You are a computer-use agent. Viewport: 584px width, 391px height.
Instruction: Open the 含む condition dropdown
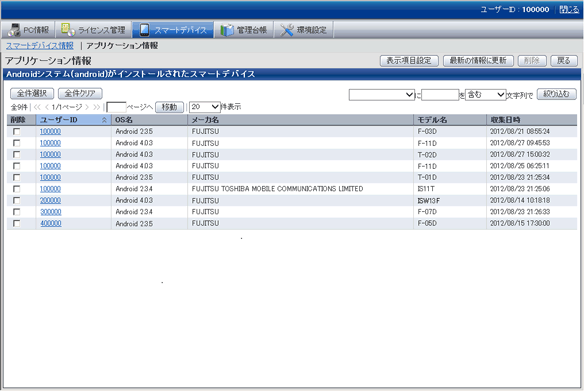(486, 95)
